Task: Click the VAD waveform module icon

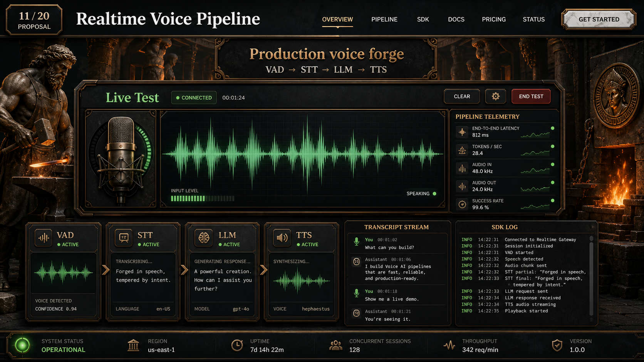Action: 44,238
